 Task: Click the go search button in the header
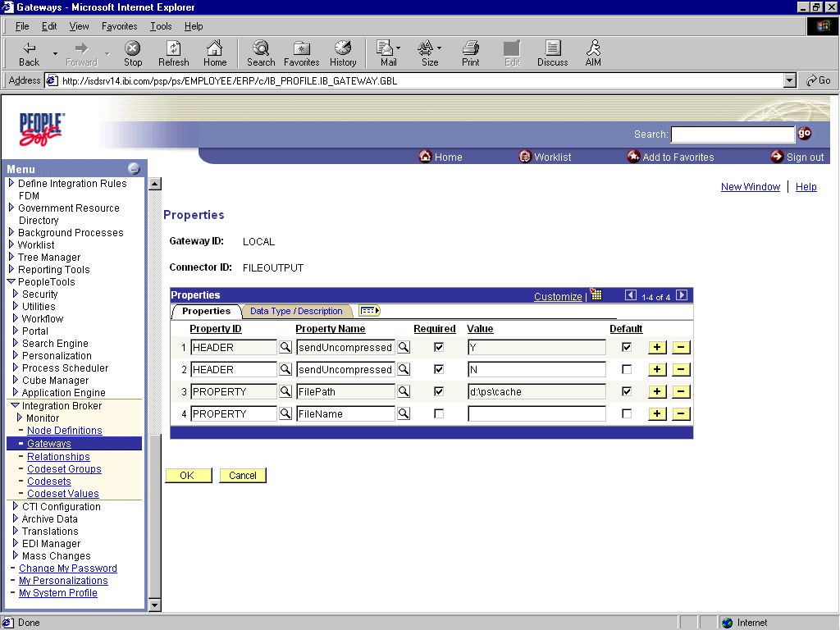804,133
